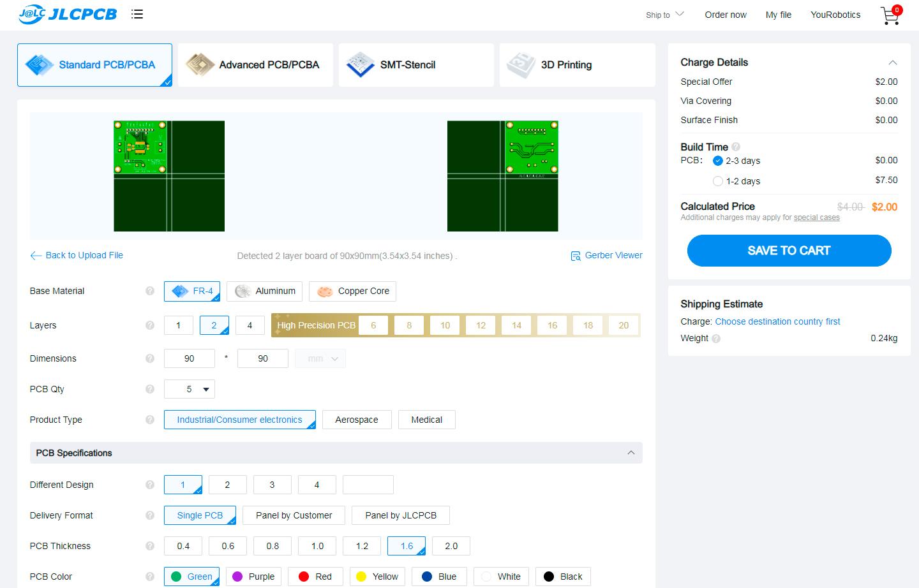The width and height of the screenshot is (919, 588).
Task: Expand the Ship to dropdown
Action: point(664,15)
